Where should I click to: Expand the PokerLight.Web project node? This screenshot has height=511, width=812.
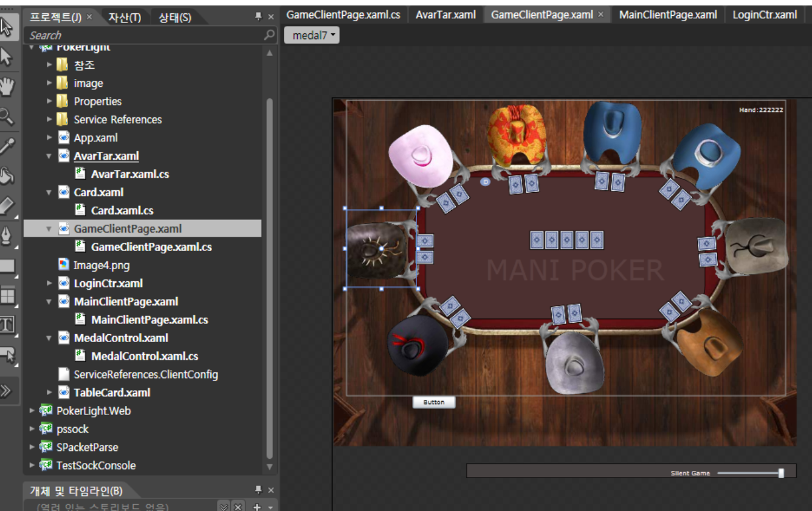(32, 411)
